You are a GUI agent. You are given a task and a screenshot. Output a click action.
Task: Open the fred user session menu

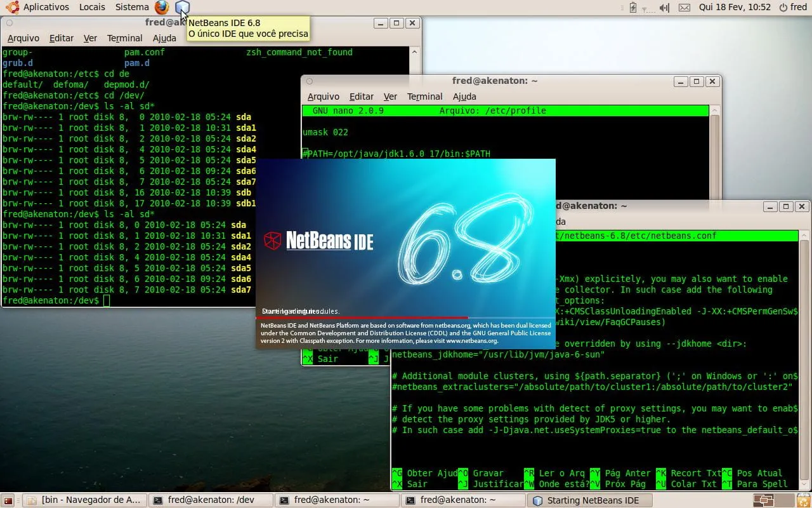pos(793,7)
